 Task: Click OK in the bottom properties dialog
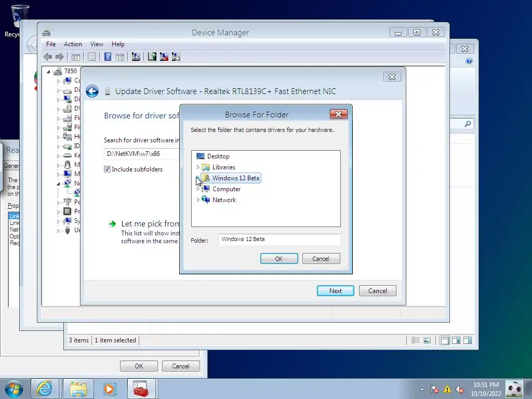pos(139,366)
